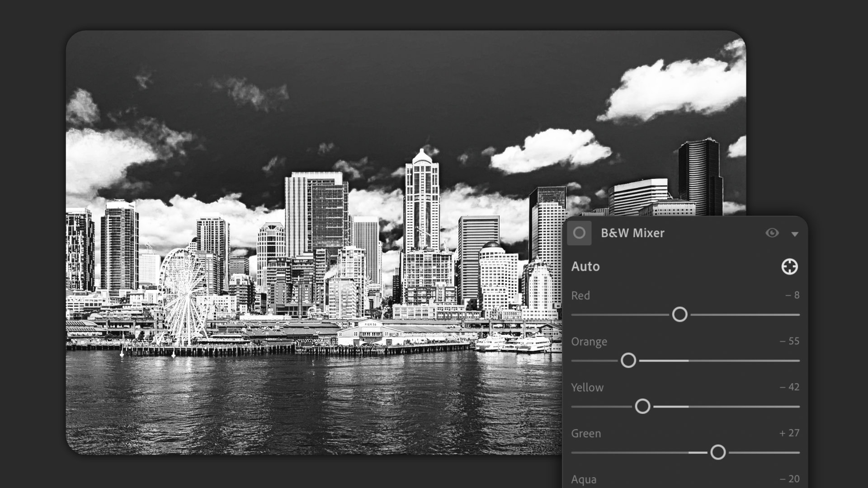868x488 pixels.
Task: Click the Orange value −55 field
Action: click(789, 341)
